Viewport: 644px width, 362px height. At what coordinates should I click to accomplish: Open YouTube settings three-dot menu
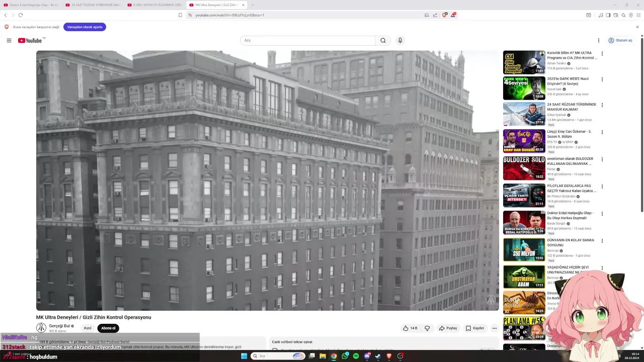(598, 40)
